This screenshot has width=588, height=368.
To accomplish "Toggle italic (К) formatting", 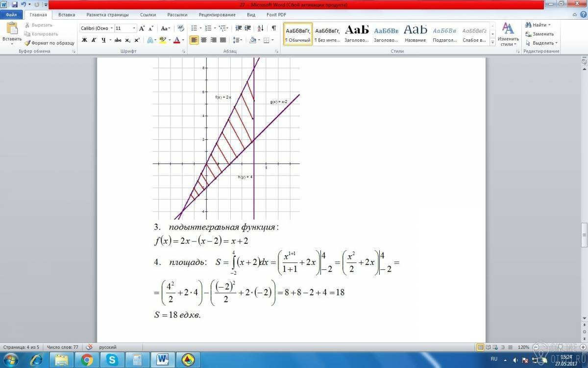I will pos(94,40).
